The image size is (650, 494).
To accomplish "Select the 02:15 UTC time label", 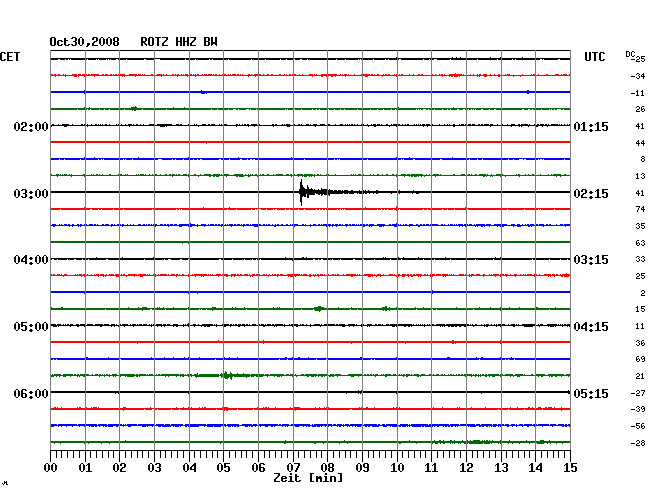I will click(x=591, y=194).
